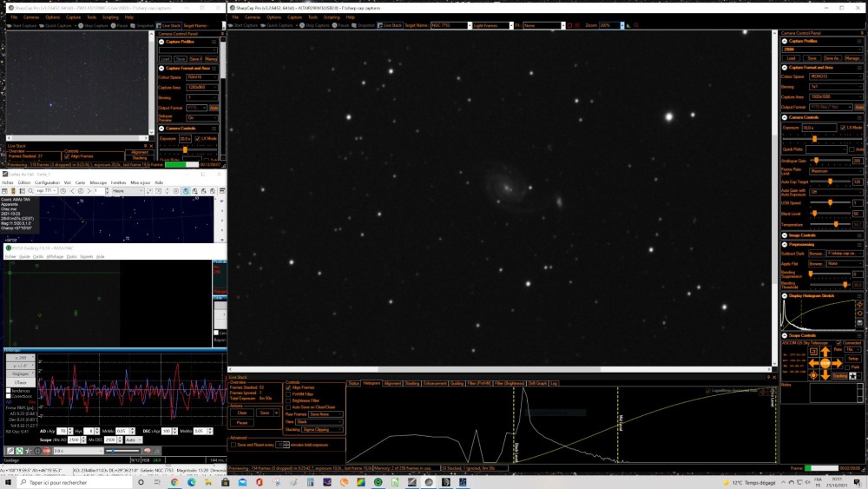Click Quick Capture in Altair SharpCap toolbar

tap(279, 25)
